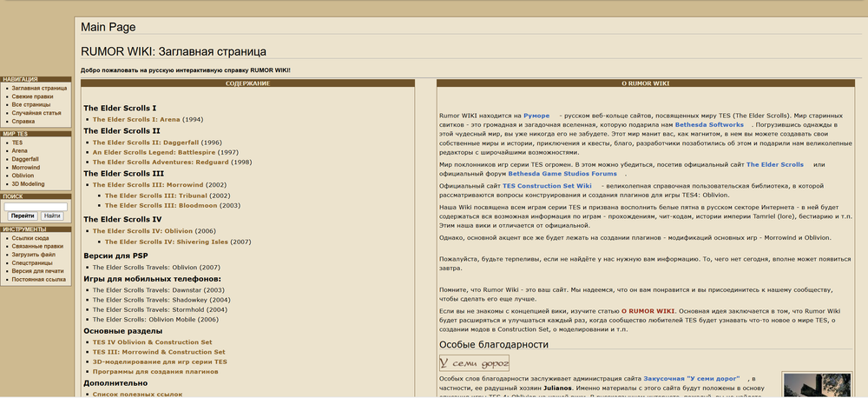The image size is (868, 398).
Task: Open Daggerfall link in sidebar
Action: point(23,159)
